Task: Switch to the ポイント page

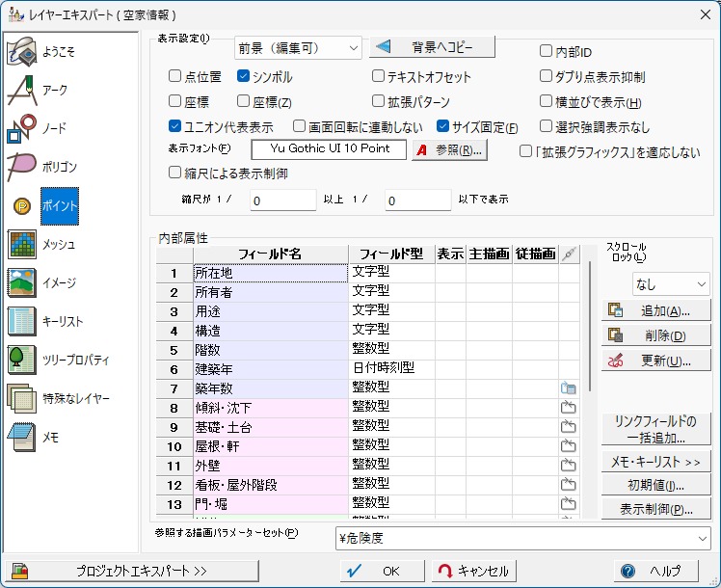Action: coord(60,206)
